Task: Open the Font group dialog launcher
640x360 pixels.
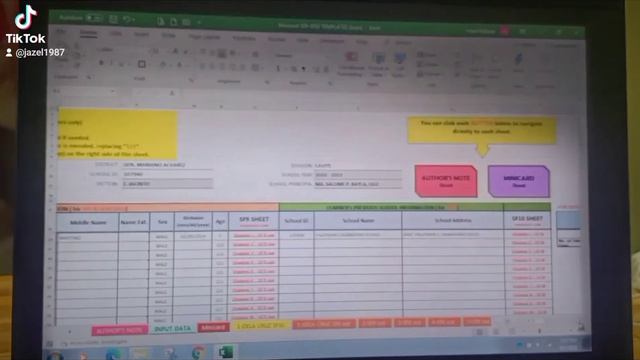Action: [191, 80]
